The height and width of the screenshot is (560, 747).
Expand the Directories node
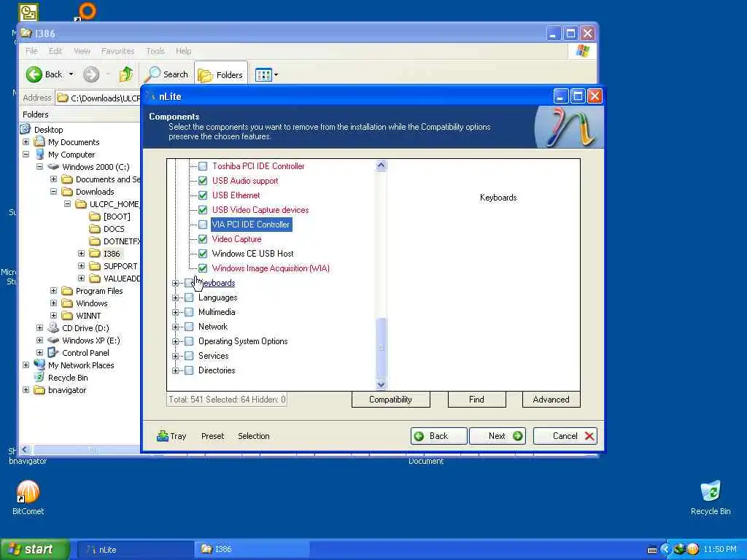pyautogui.click(x=175, y=370)
